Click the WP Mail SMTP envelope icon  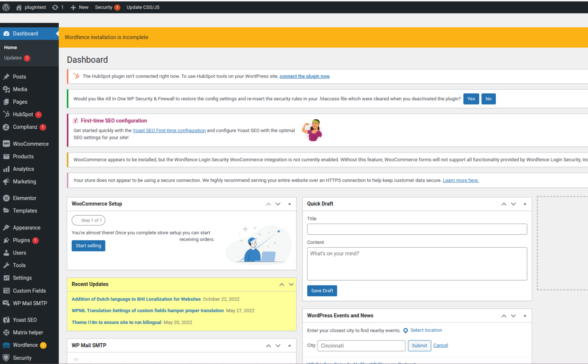coord(6,303)
